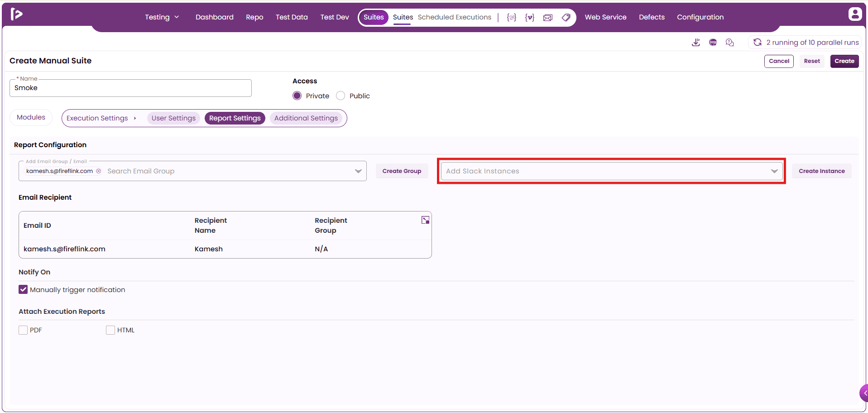The width and height of the screenshot is (868, 413).
Task: Select the Public access radio button
Action: pos(340,96)
